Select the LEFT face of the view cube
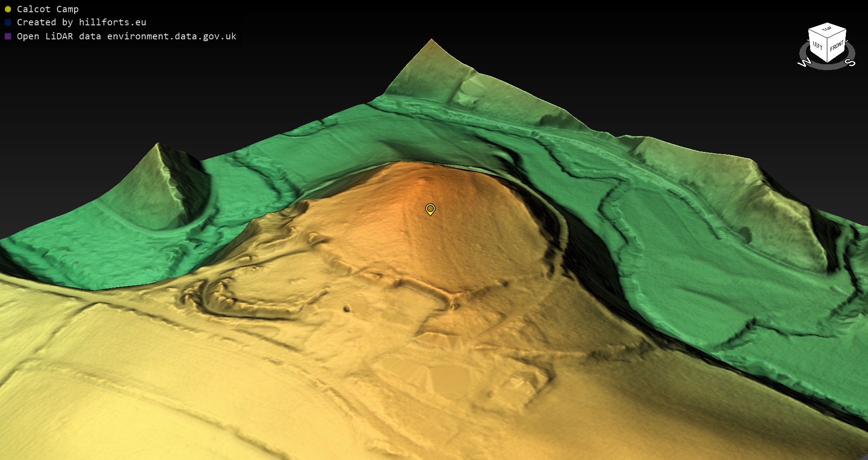 pos(818,46)
